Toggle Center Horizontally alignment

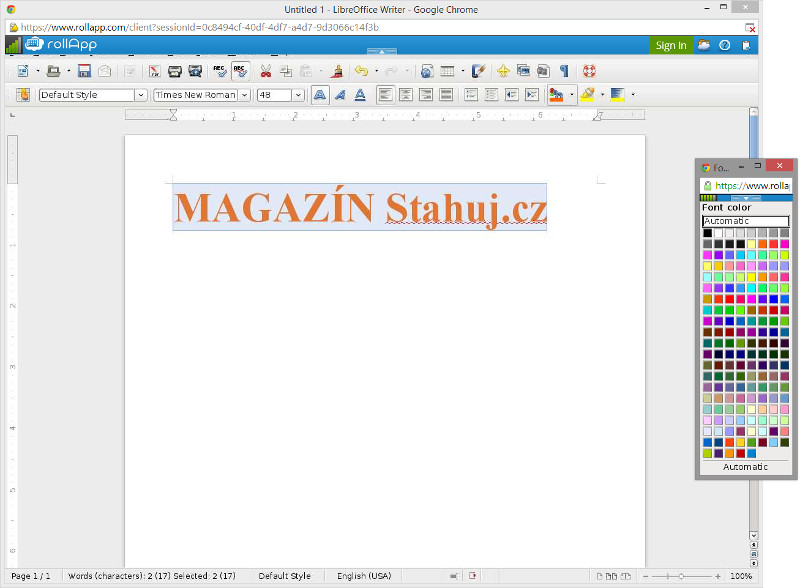point(406,95)
